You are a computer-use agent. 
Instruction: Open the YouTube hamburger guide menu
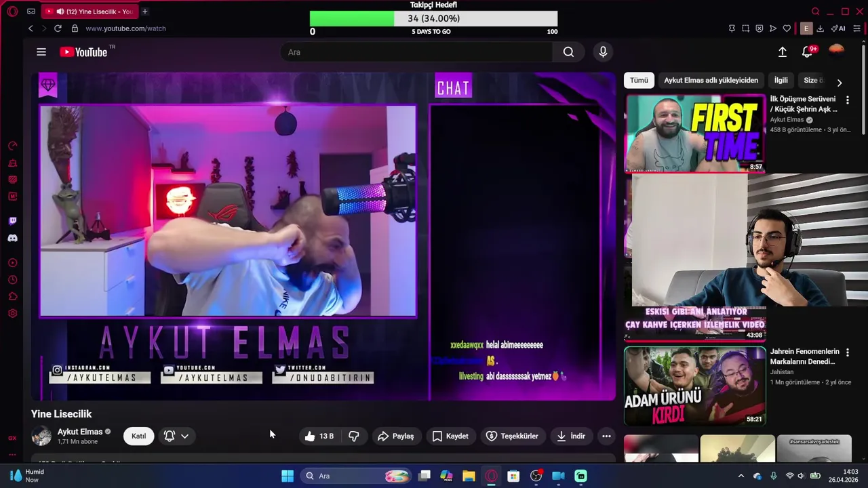41,52
